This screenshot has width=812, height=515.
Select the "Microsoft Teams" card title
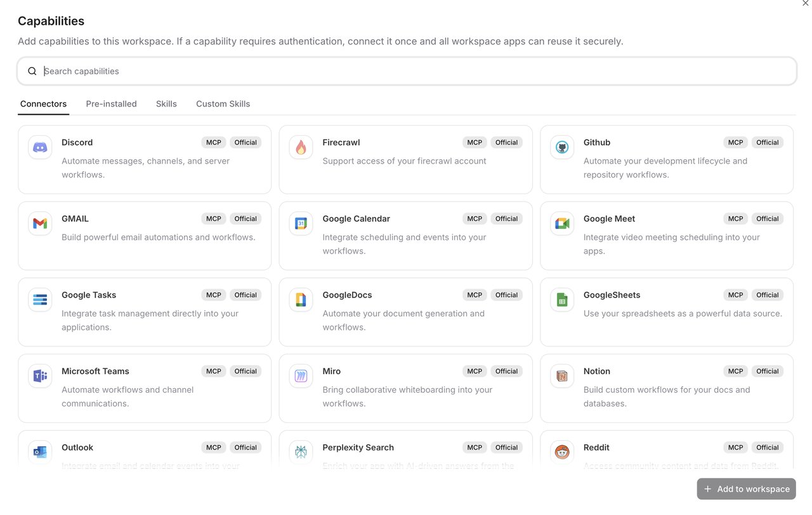pos(96,371)
